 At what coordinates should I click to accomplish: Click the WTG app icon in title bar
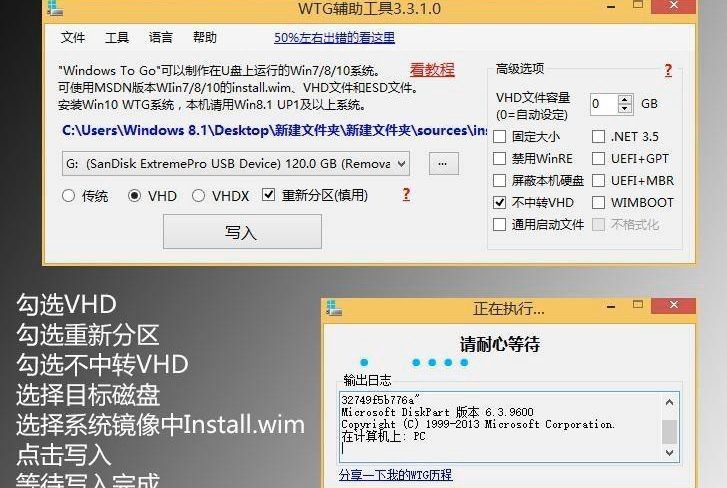pos(54,8)
